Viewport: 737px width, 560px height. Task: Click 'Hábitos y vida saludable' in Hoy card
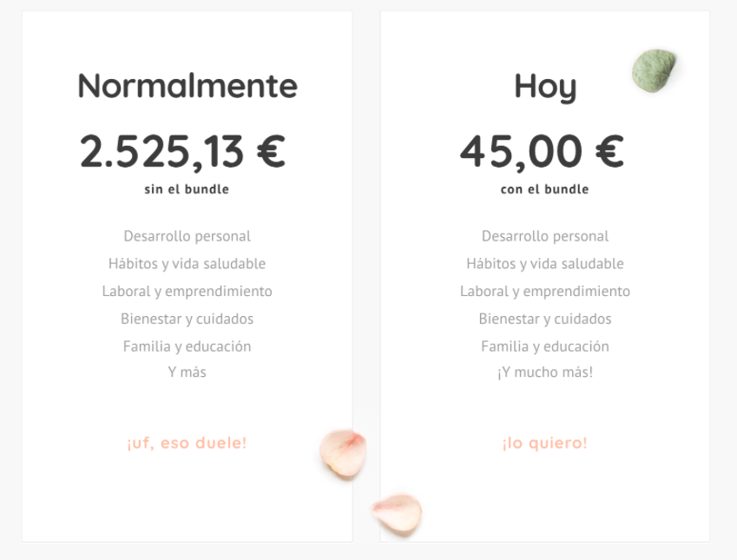(545, 263)
